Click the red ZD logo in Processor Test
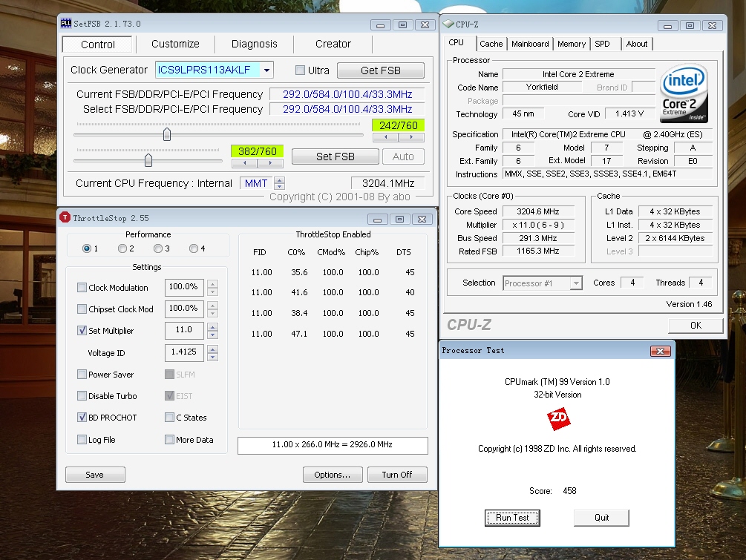Image resolution: width=746 pixels, height=560 pixels. coord(558,419)
